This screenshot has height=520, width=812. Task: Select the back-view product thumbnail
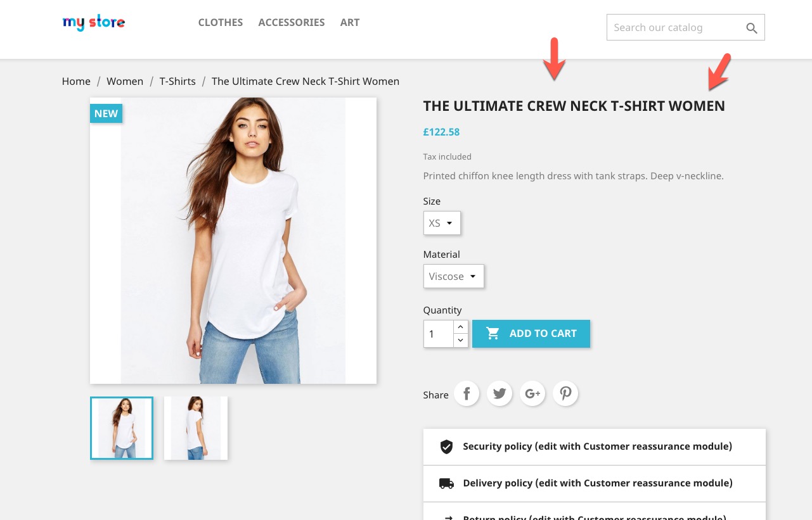click(x=196, y=428)
